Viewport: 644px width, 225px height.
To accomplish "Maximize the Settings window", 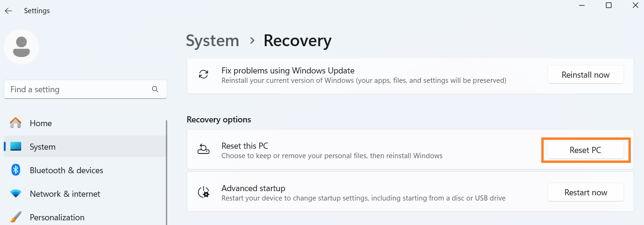I will point(609,6).
